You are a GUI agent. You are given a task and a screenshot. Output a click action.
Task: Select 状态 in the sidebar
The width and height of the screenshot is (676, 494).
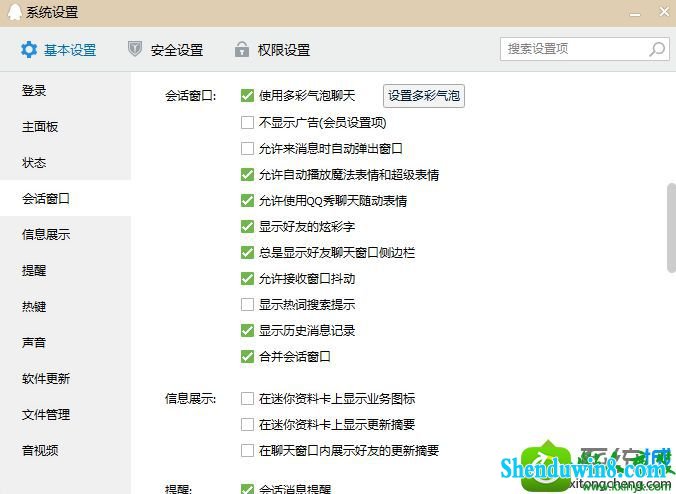click(65, 163)
